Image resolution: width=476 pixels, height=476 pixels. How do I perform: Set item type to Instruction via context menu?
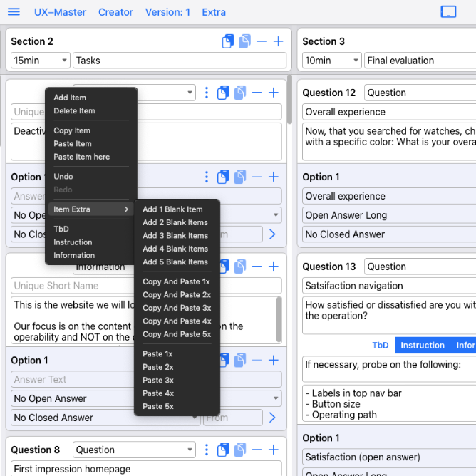coord(73,242)
